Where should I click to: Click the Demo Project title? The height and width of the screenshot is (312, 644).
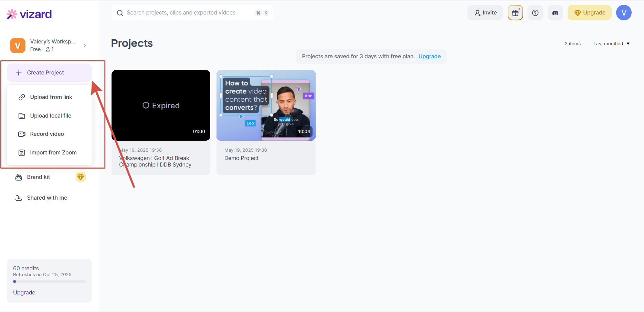click(x=241, y=158)
